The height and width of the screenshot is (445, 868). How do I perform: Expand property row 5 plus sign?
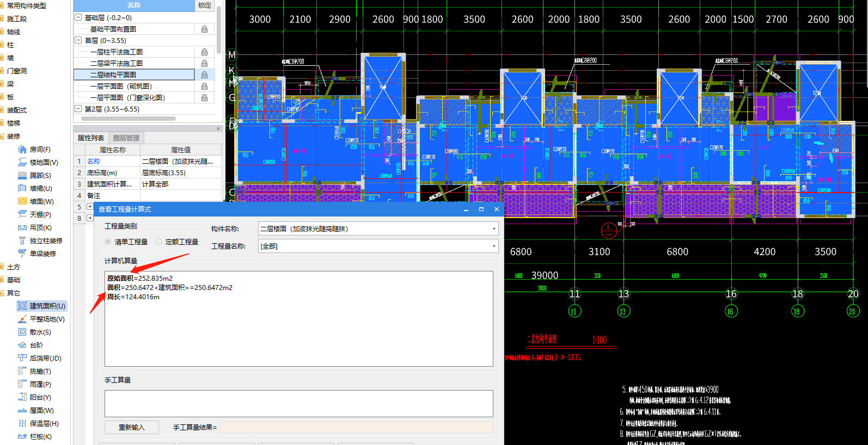[x=90, y=207]
